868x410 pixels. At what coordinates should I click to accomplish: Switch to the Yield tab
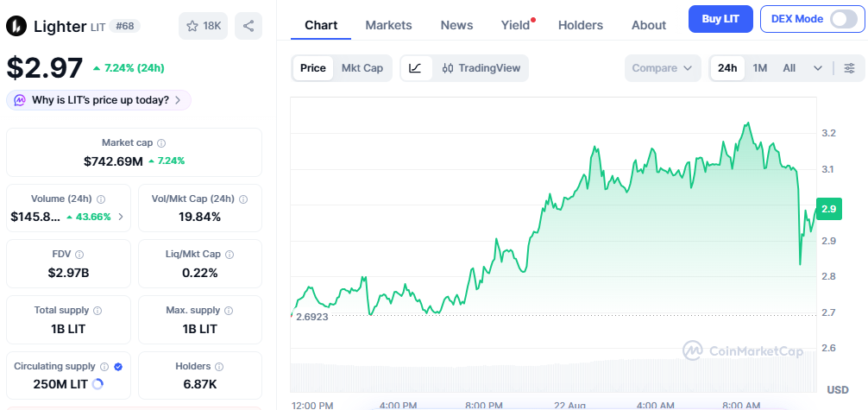point(515,26)
